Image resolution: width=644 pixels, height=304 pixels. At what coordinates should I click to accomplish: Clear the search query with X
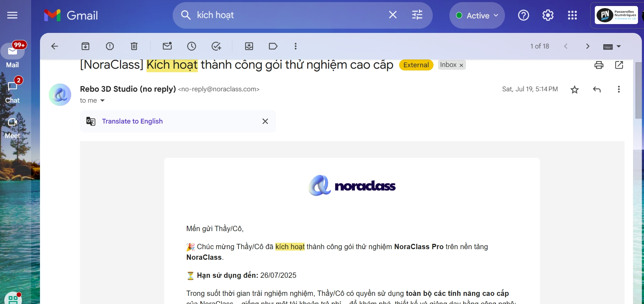(393, 15)
